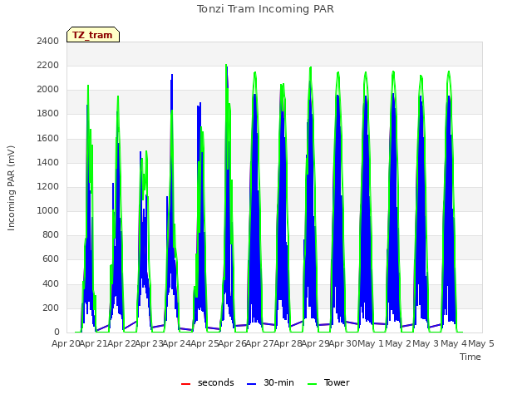Click the 1400 y-axis tick value

point(48,162)
